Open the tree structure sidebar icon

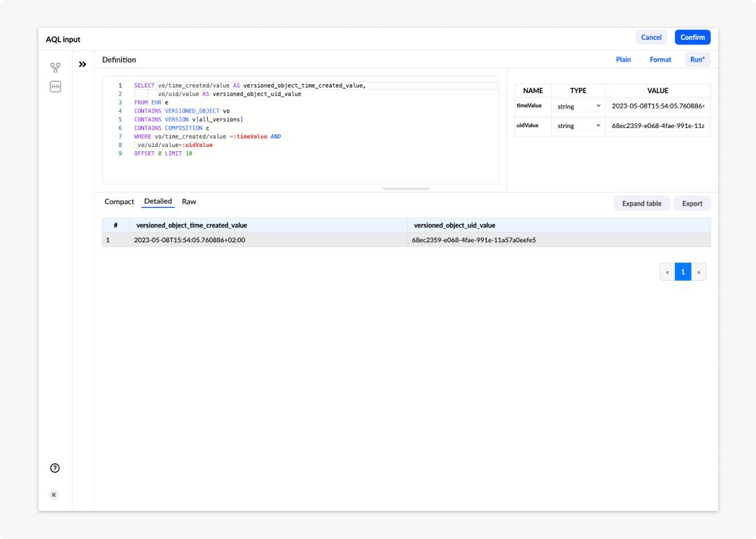point(55,67)
